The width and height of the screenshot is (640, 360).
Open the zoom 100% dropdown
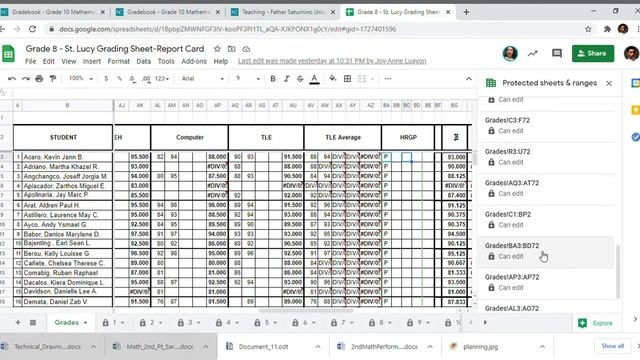tap(81, 78)
